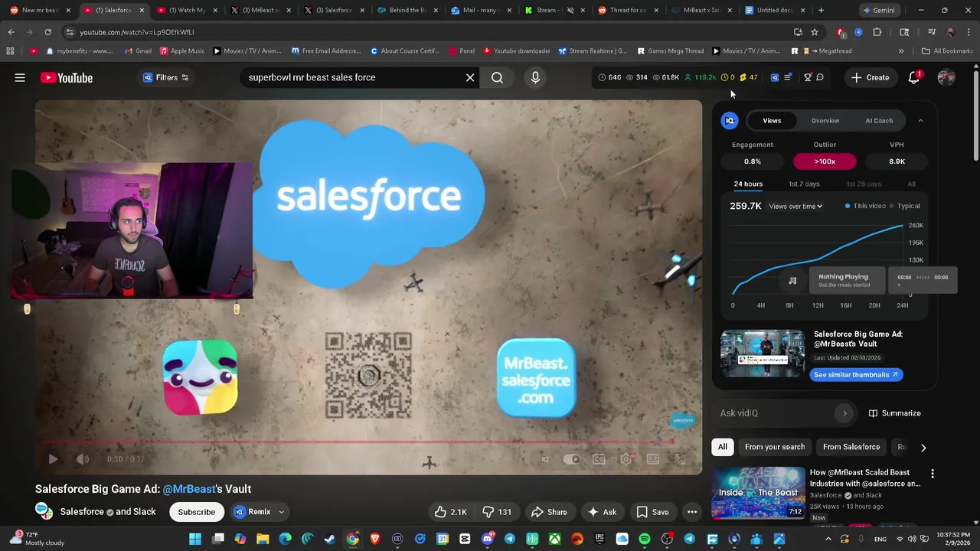Screen dimensions: 980x551
Task: Toggle closed captions on player
Action: point(599,459)
